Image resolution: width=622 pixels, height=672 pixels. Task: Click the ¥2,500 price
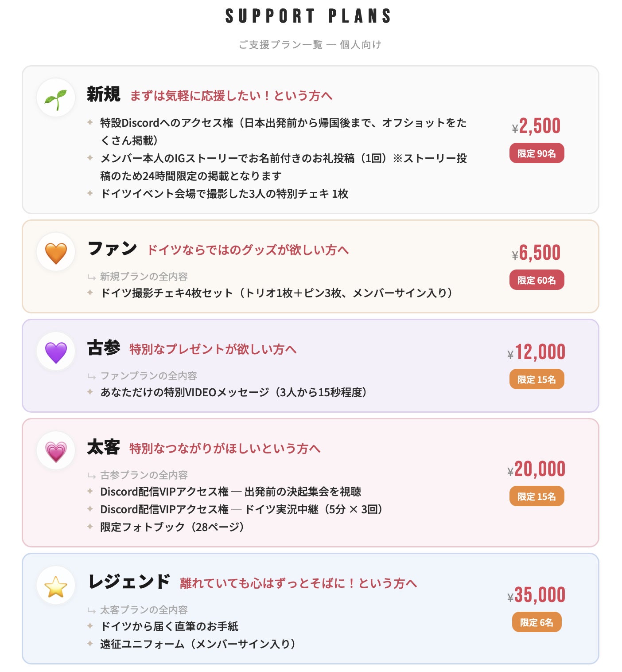[536, 126]
